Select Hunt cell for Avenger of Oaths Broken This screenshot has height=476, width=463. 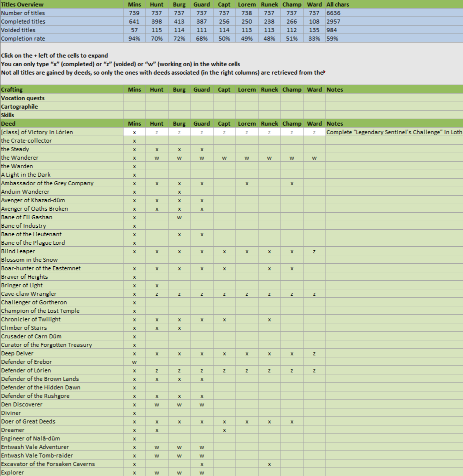157,208
